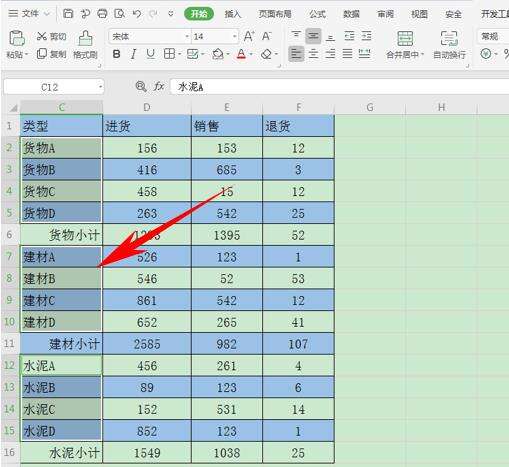Click the Increase font size icon
This screenshot has width=509, height=467.
pyautogui.click(x=249, y=36)
